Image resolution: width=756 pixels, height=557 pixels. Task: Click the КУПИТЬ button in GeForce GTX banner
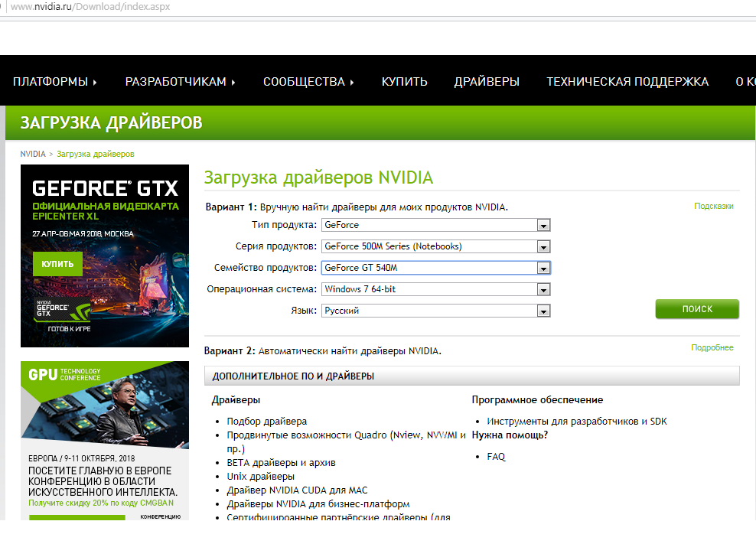[x=57, y=264]
